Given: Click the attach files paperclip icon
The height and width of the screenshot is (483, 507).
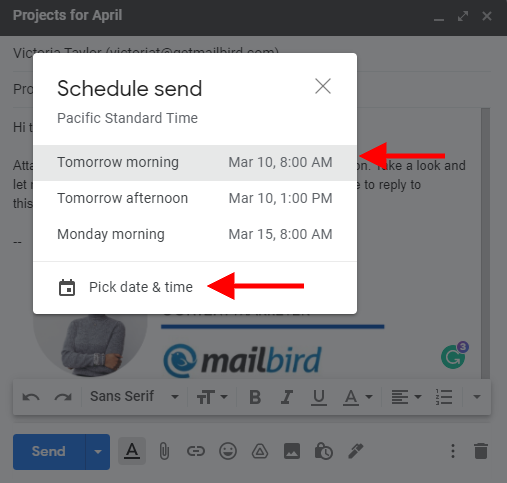Looking at the screenshot, I should [x=164, y=451].
